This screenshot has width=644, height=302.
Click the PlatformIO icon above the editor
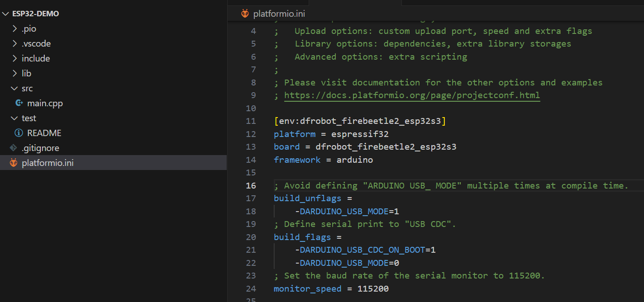point(245,14)
